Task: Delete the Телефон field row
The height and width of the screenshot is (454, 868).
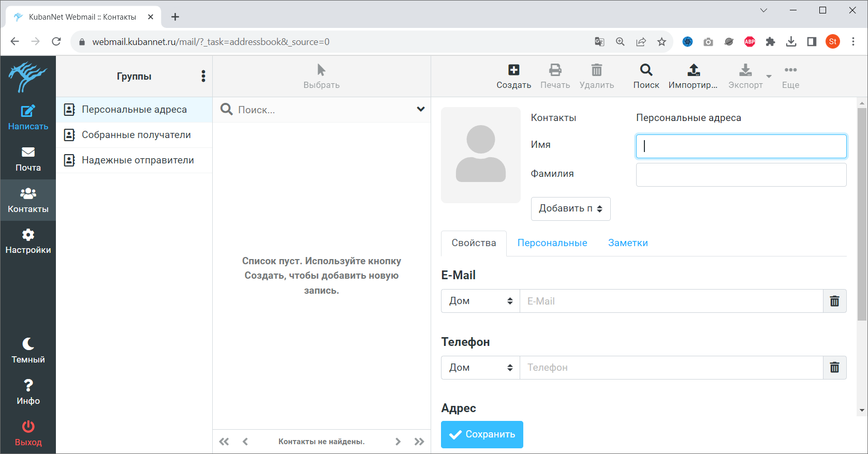Action: click(835, 368)
